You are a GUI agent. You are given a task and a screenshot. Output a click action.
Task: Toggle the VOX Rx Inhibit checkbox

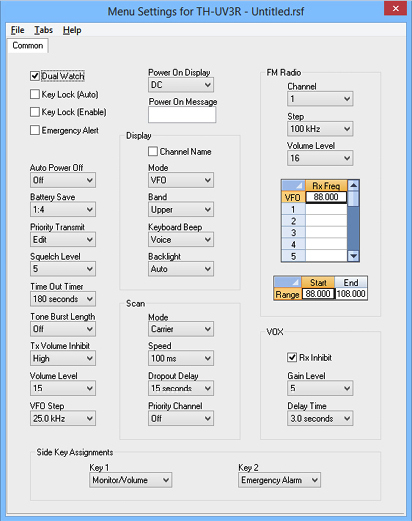tap(292, 357)
